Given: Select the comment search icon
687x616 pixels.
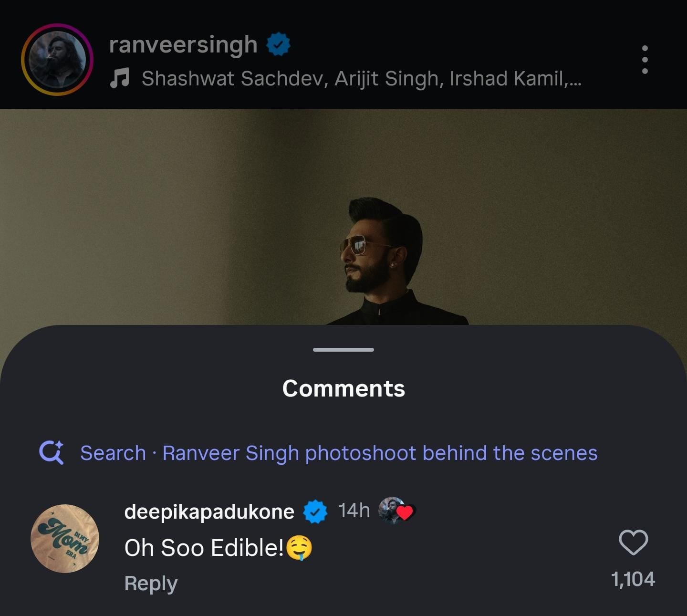Looking at the screenshot, I should pyautogui.click(x=52, y=452).
